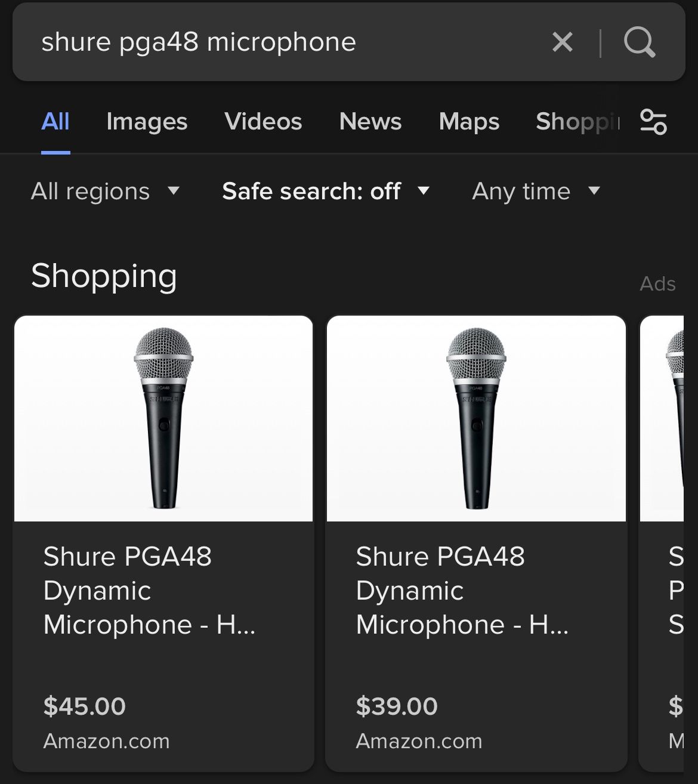Expand the All regions dropdown
The width and height of the screenshot is (698, 784).
(106, 191)
